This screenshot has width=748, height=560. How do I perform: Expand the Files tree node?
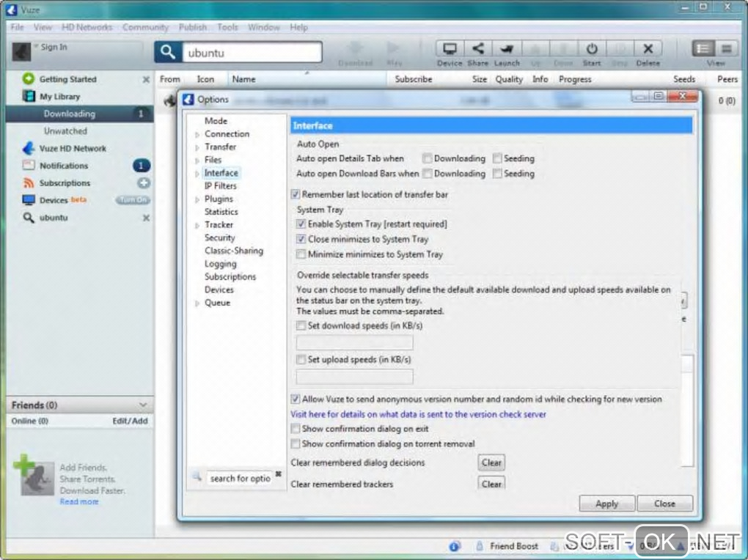(x=197, y=161)
